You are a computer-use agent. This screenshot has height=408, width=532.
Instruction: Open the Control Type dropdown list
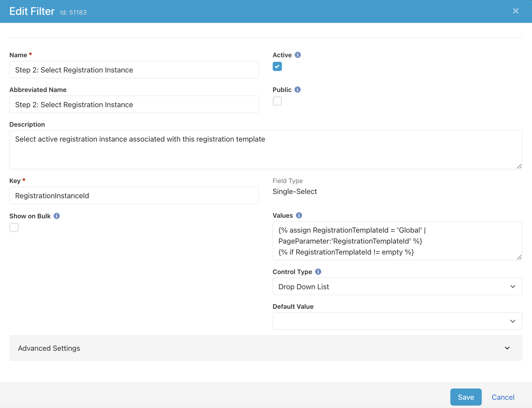[x=397, y=286]
